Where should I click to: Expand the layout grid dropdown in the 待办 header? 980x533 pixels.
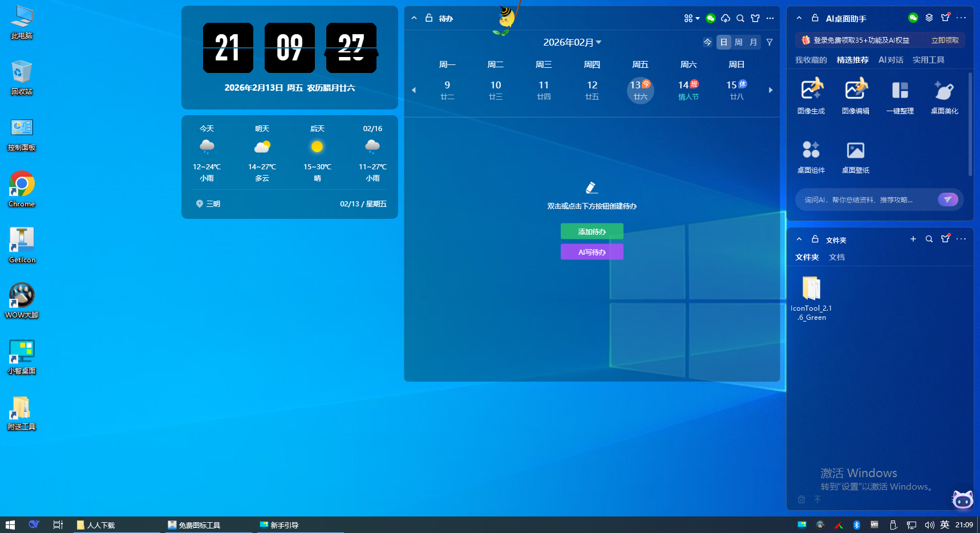click(x=691, y=18)
